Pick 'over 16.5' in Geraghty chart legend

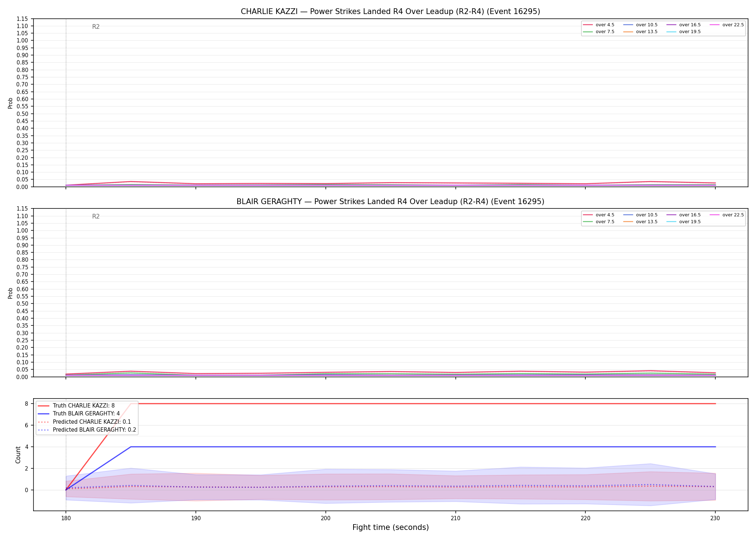point(683,215)
